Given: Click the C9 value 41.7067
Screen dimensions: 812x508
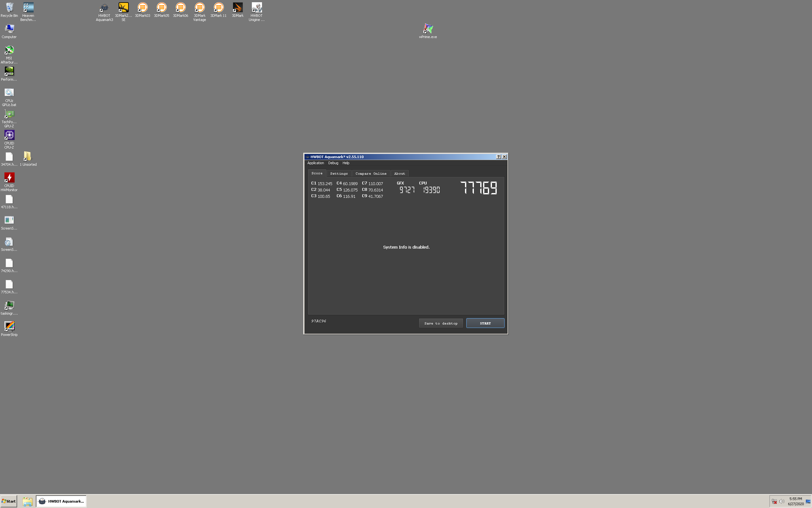Looking at the screenshot, I should click(x=376, y=197).
